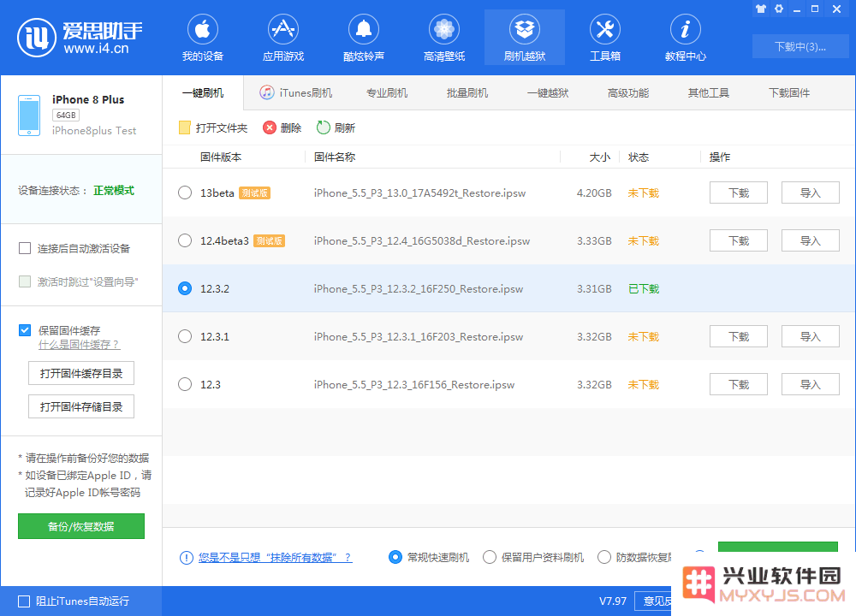Import the 12.3 firmware
Viewport: 856px width, 616px height.
click(811, 385)
